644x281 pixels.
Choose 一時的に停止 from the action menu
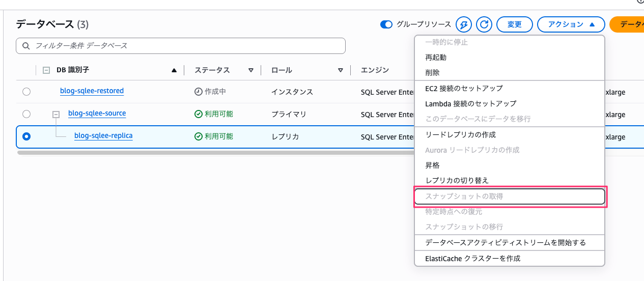click(510, 42)
